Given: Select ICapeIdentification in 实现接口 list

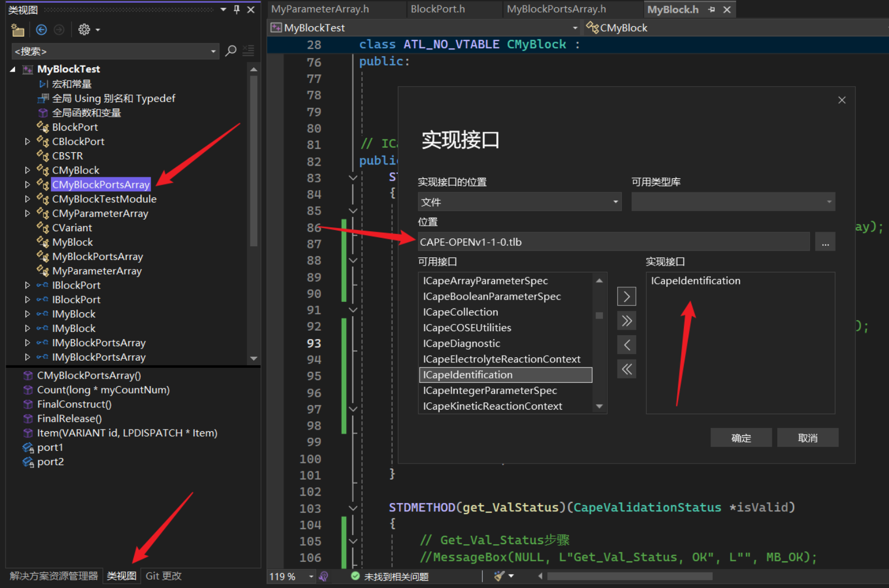Looking at the screenshot, I should [696, 281].
